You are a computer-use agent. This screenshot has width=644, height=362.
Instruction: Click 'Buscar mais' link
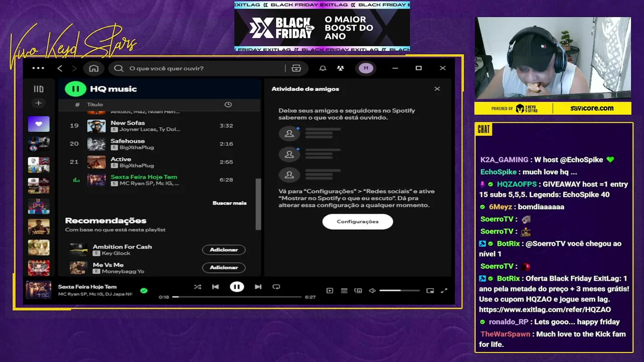pyautogui.click(x=229, y=203)
